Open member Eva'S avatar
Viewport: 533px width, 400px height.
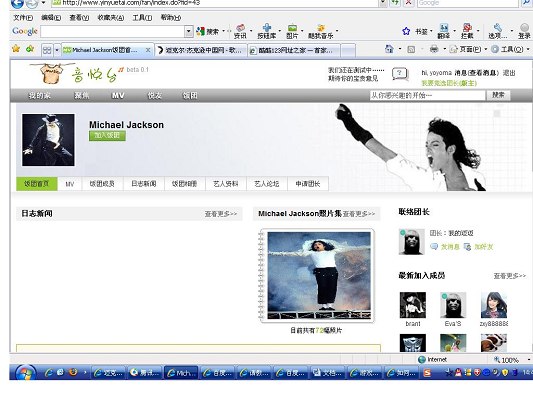(453, 305)
